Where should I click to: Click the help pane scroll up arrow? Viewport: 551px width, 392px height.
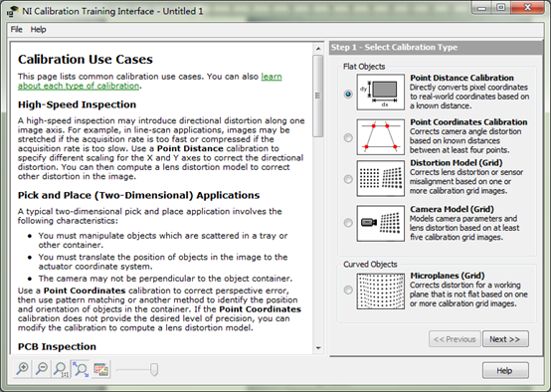pos(318,49)
